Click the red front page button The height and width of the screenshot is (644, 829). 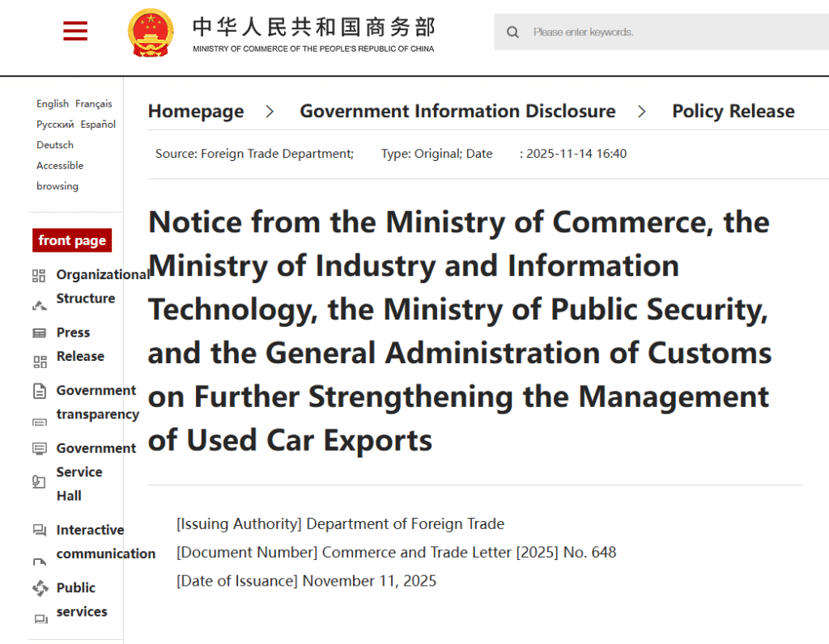pos(72,240)
